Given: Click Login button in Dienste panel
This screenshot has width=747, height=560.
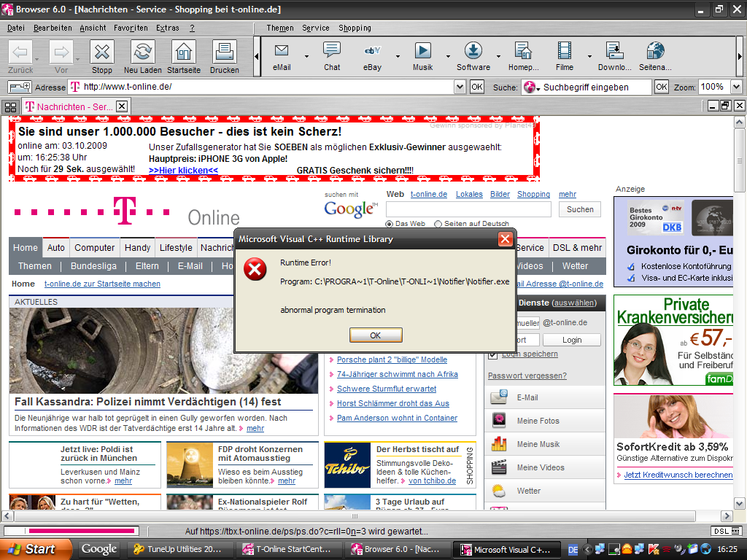Looking at the screenshot, I should (x=572, y=340).
